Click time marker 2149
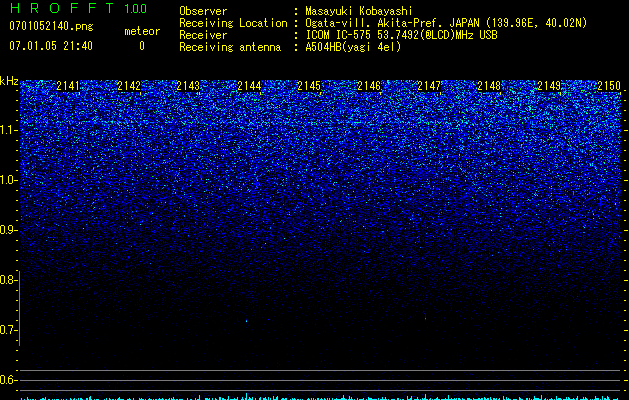 [x=549, y=85]
